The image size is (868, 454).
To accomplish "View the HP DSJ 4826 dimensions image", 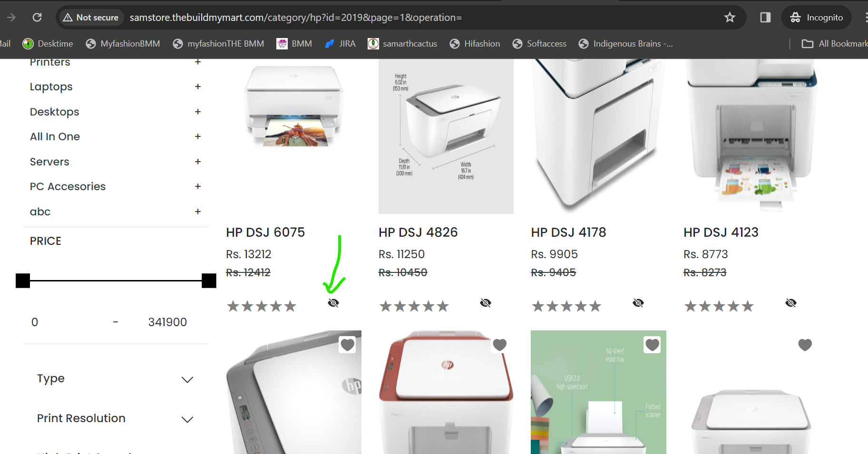I will coord(446,136).
